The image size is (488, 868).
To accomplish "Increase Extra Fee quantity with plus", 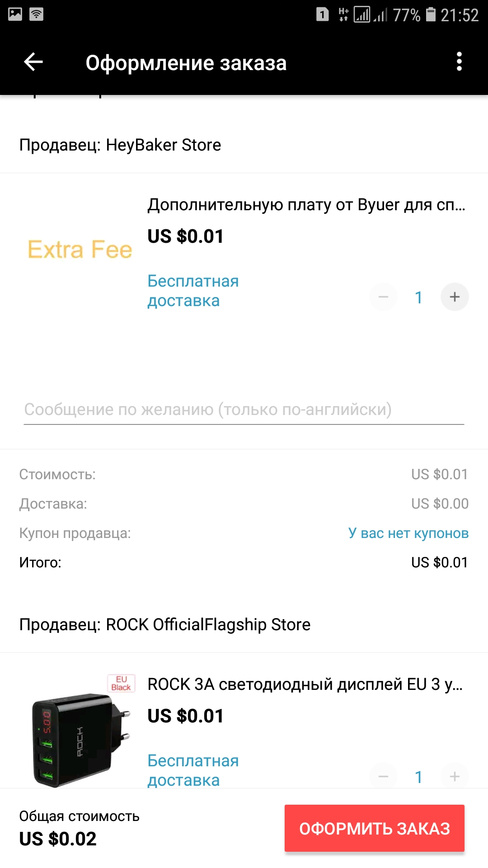I will (455, 297).
